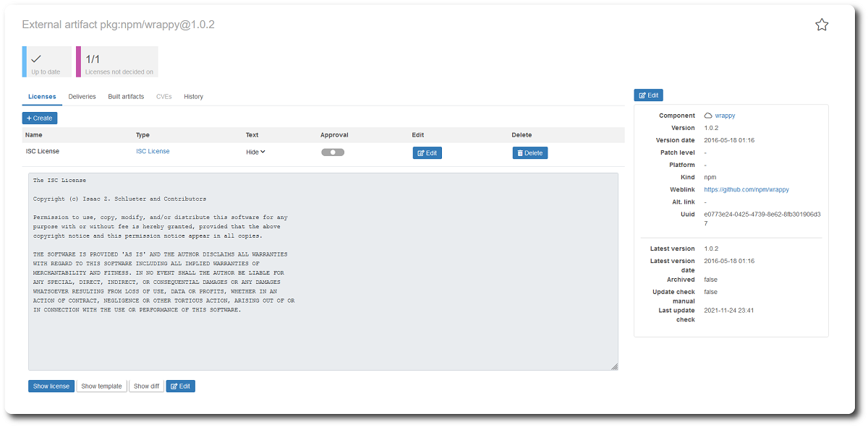Select the CVEs tab
The image size is (868, 427).
(x=163, y=97)
